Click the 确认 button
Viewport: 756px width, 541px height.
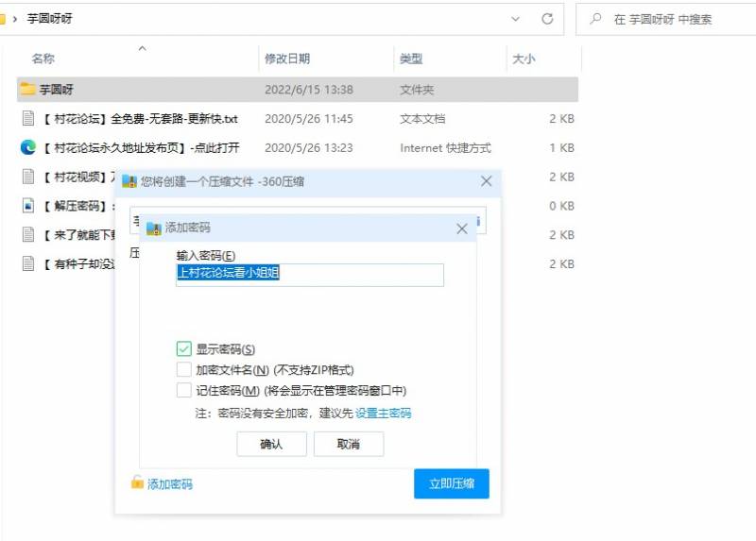pos(271,444)
